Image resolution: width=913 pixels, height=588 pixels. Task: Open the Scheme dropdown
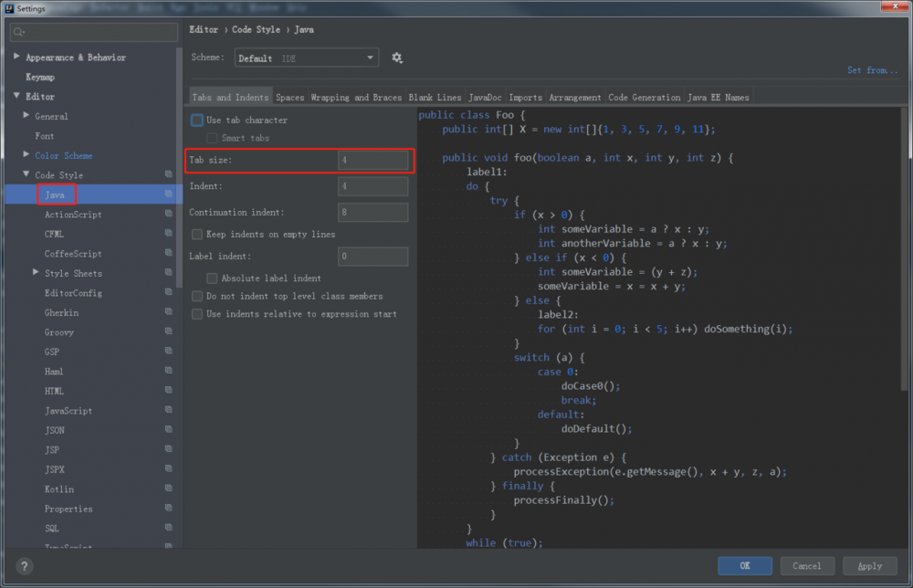(306, 58)
